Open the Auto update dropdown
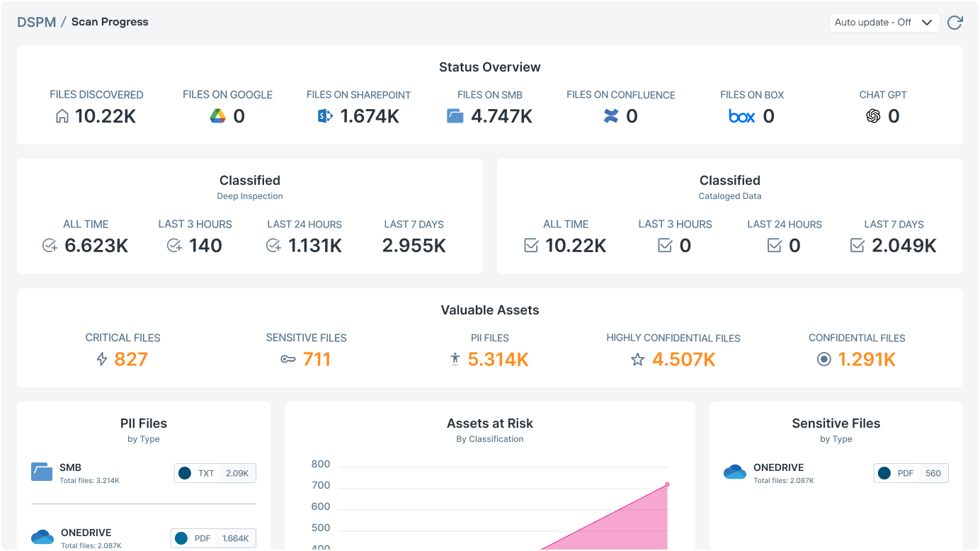Screen dimensions: 980x551 coord(884,22)
